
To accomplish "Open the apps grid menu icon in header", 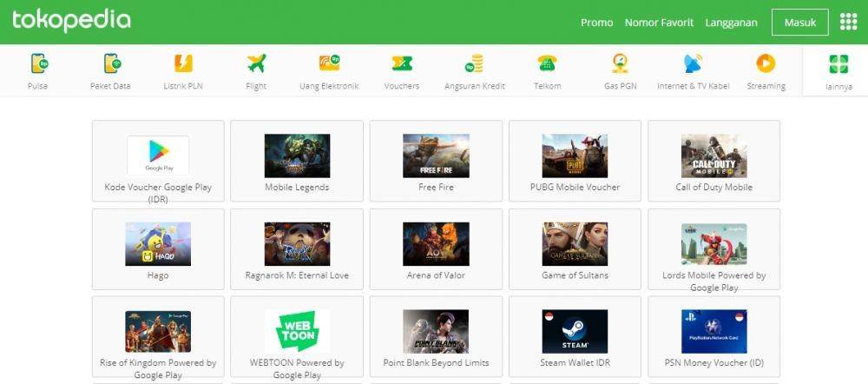I will [848, 22].
